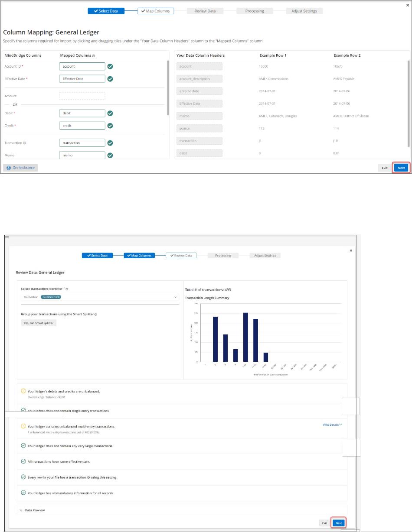Click Yes, run Smart Splitter button

click(x=39, y=323)
